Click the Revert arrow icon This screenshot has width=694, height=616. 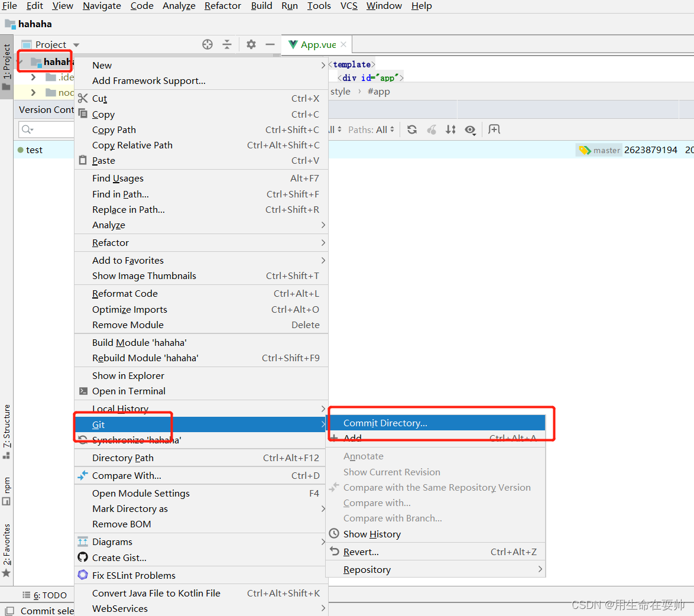[334, 551]
